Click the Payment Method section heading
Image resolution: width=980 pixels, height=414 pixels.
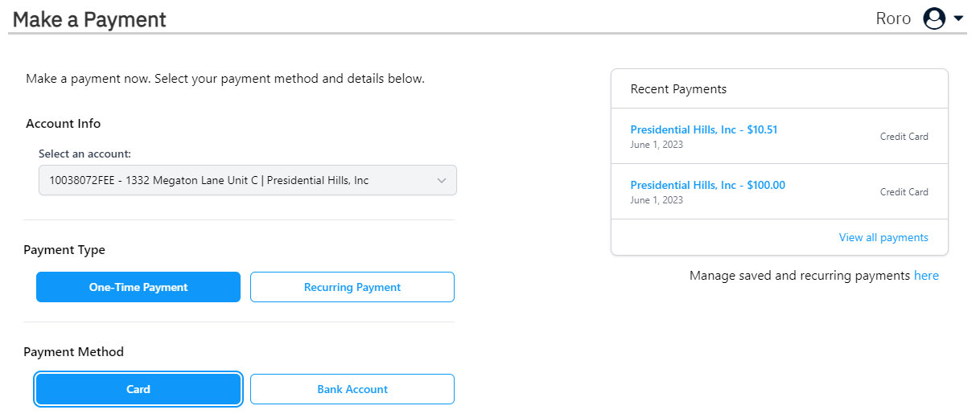(74, 351)
